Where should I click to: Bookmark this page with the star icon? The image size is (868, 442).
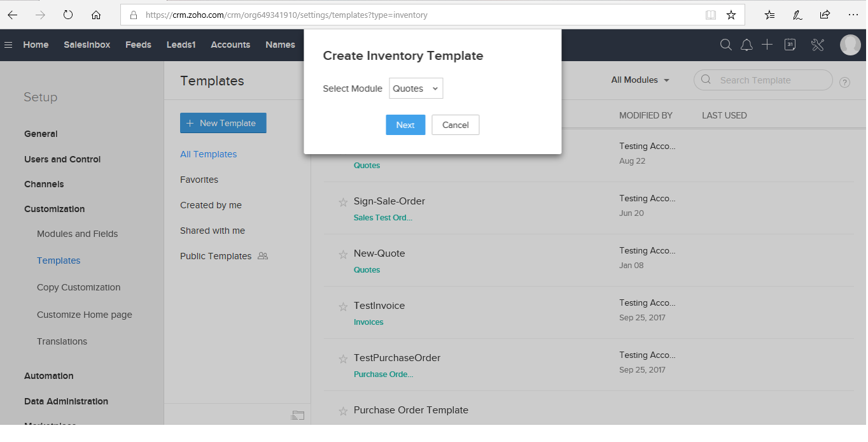731,15
